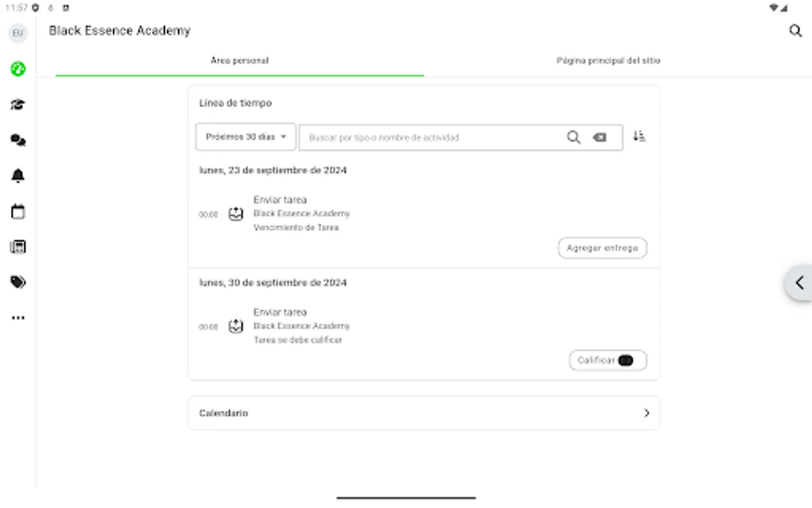The height and width of the screenshot is (508, 812).
Task: Sort the timeline by dates icon
Action: [639, 136]
